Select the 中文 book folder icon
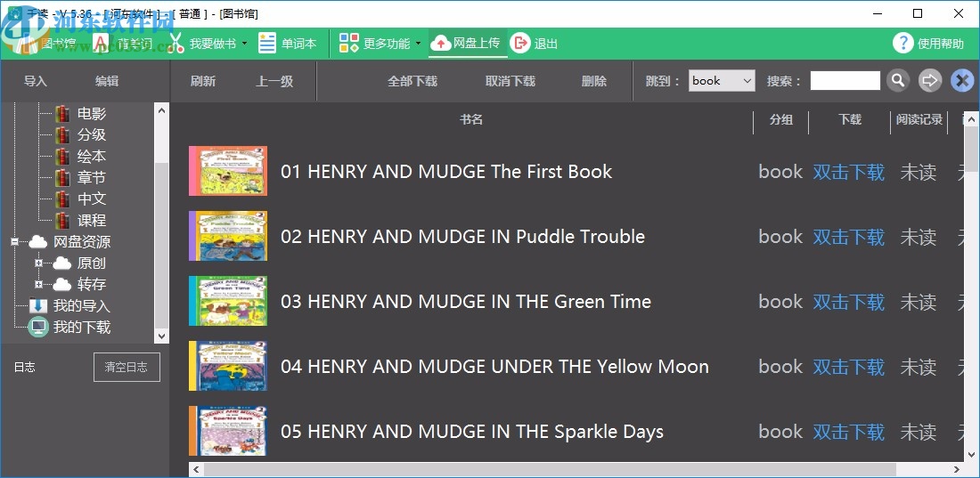The height and width of the screenshot is (478, 980). click(62, 199)
